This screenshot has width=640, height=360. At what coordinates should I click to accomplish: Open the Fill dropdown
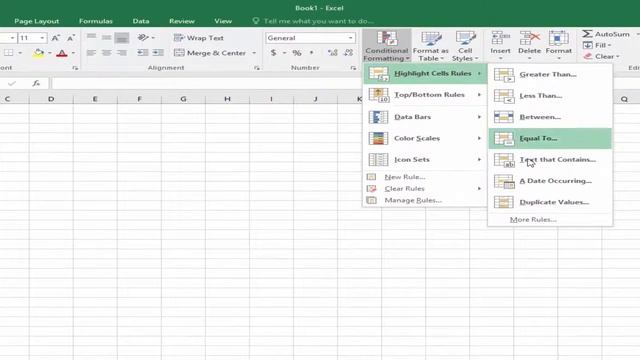(597, 45)
